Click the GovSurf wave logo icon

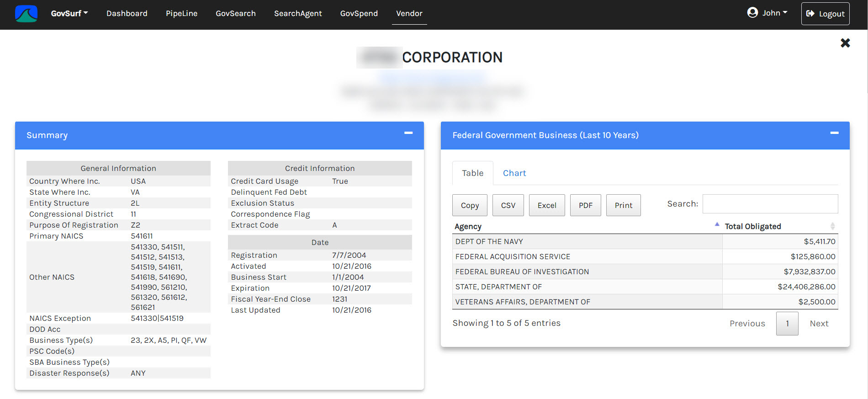[x=26, y=14]
